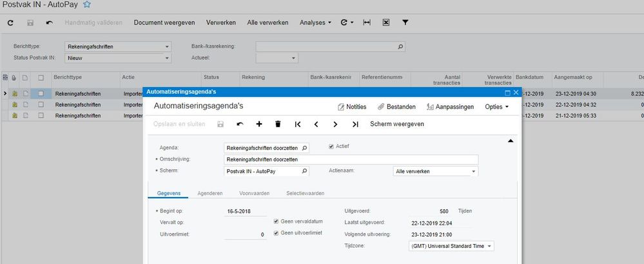The image size is (644, 264).
Task: Check the row created 21-12-2019 05:33
Action: pos(41,116)
